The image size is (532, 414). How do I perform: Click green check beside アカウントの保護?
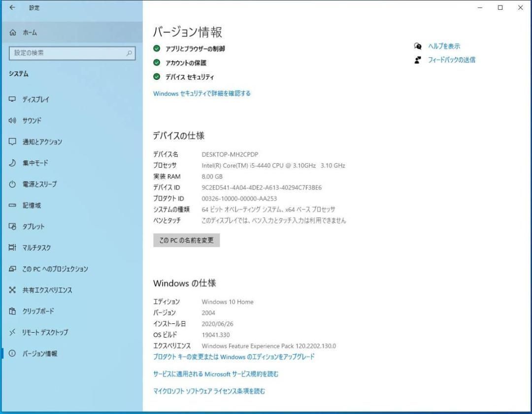(x=157, y=63)
